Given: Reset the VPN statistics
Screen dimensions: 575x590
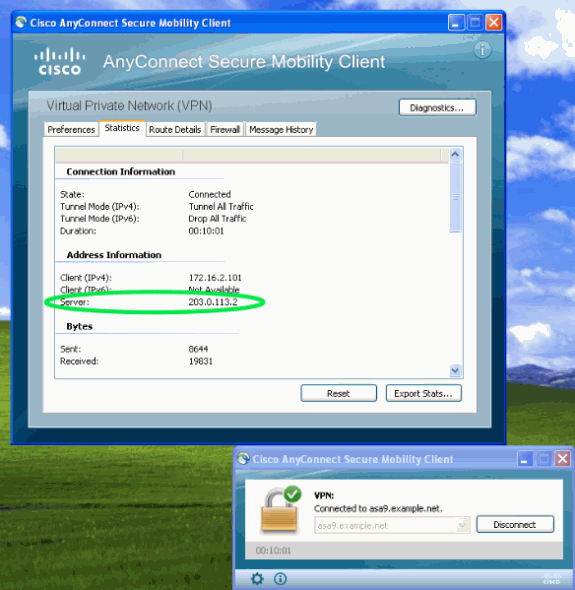Looking at the screenshot, I should click(339, 393).
